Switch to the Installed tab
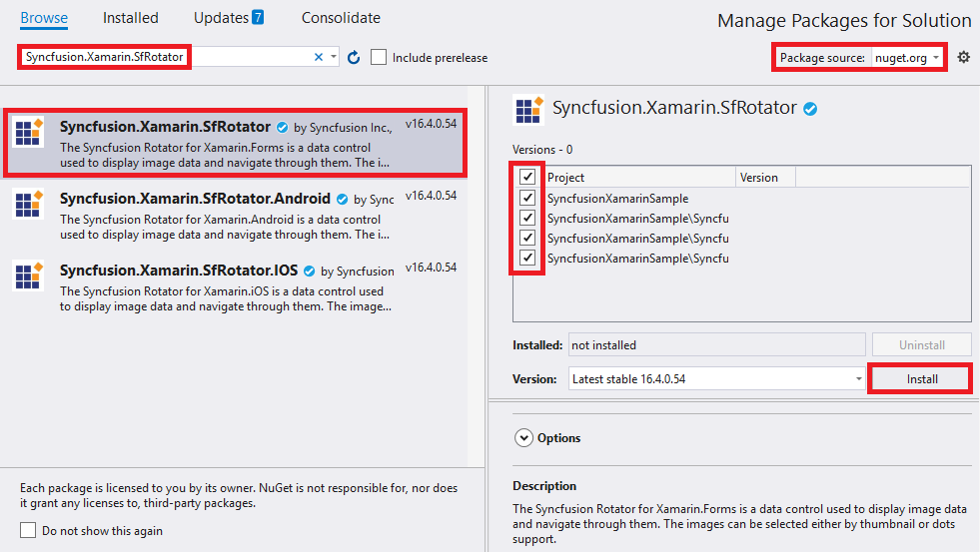Viewport: 980px width, 554px height. pyautogui.click(x=131, y=18)
